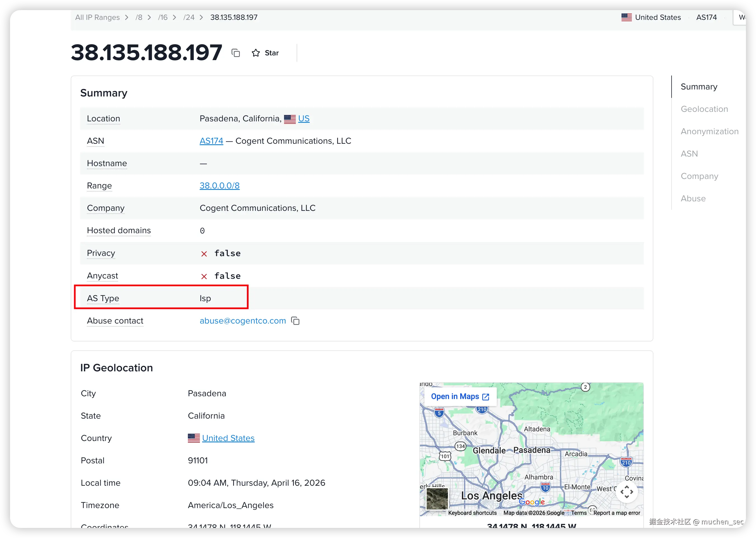756x538 pixels.
Task: Click Open in Maps button
Action: 460,397
